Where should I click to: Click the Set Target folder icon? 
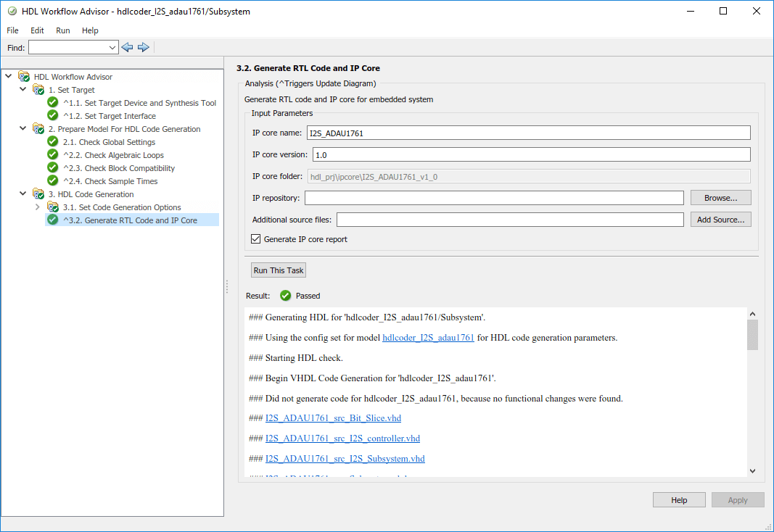pyautogui.click(x=38, y=90)
